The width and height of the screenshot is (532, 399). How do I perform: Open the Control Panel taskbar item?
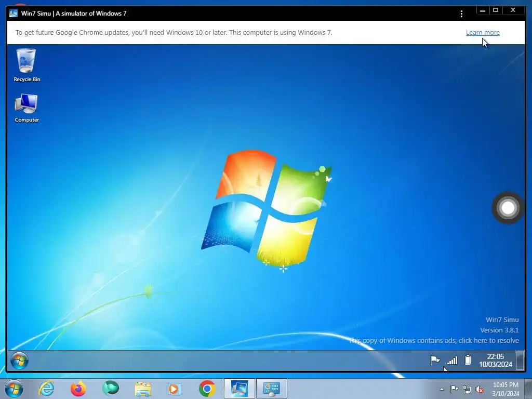tap(271, 389)
